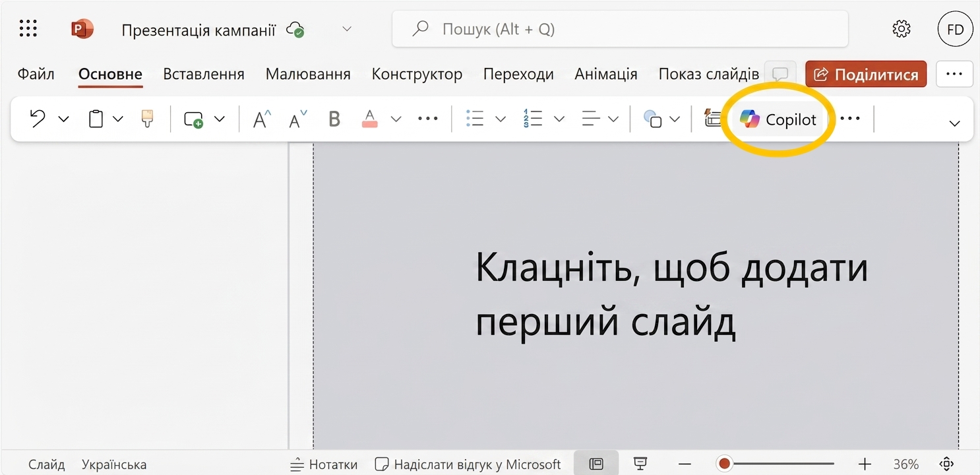Click the PowerPoint logo icon

coord(82,29)
